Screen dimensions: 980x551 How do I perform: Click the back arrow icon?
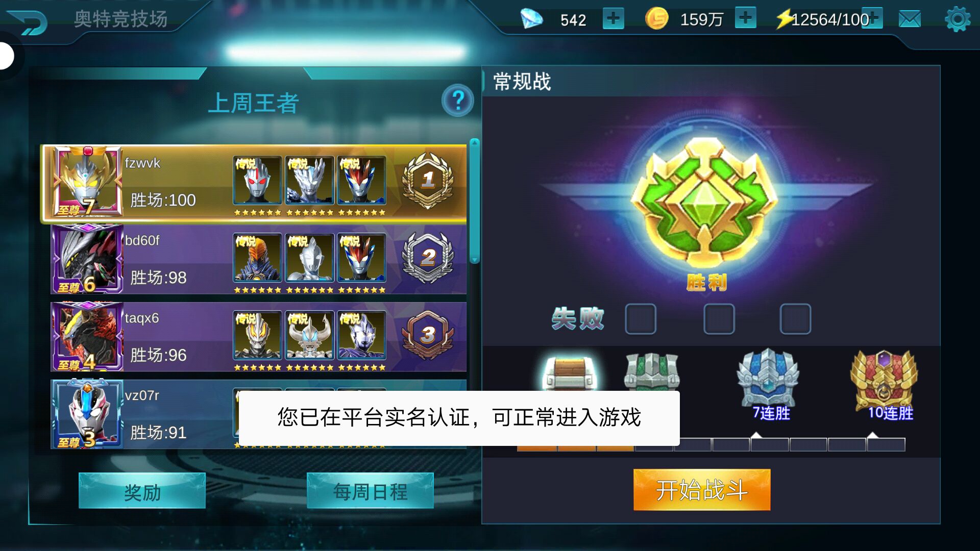coord(28,21)
